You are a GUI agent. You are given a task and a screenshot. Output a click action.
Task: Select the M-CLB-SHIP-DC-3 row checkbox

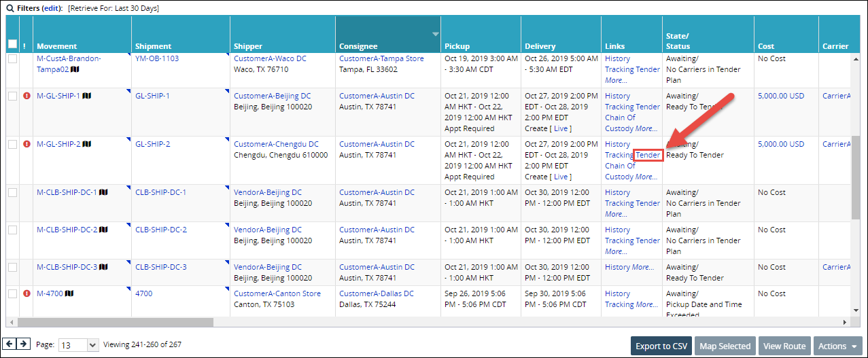click(x=12, y=267)
